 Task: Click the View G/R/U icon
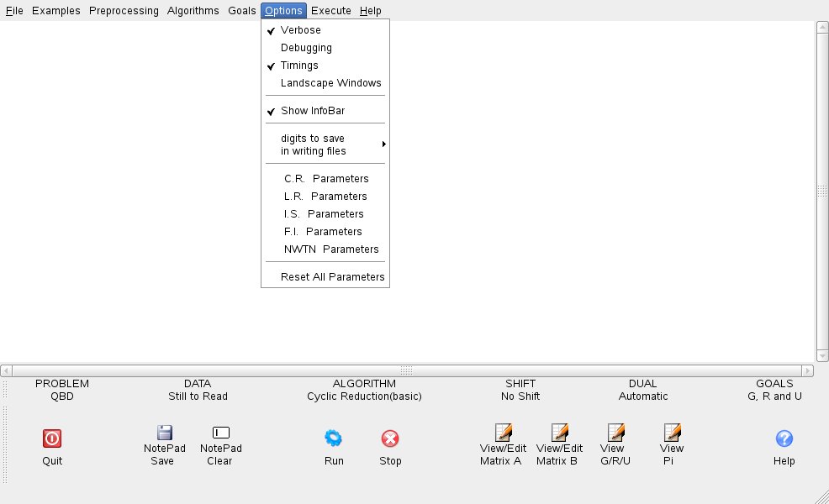click(615, 433)
